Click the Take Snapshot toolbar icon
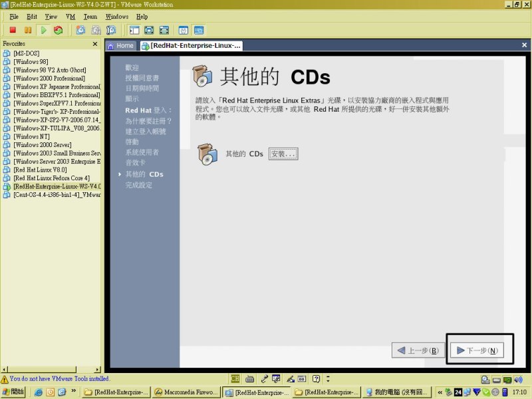 (80, 30)
